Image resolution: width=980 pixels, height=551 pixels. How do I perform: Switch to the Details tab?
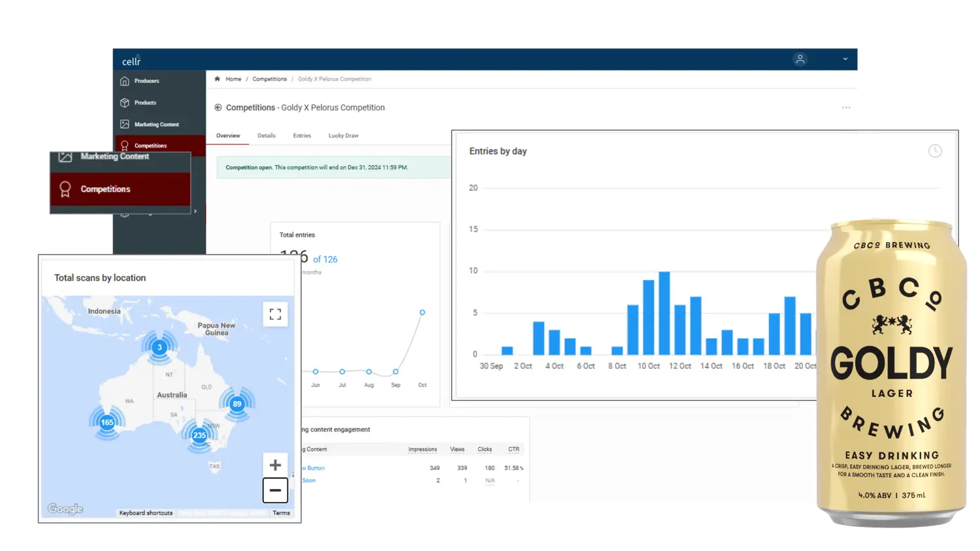click(266, 136)
